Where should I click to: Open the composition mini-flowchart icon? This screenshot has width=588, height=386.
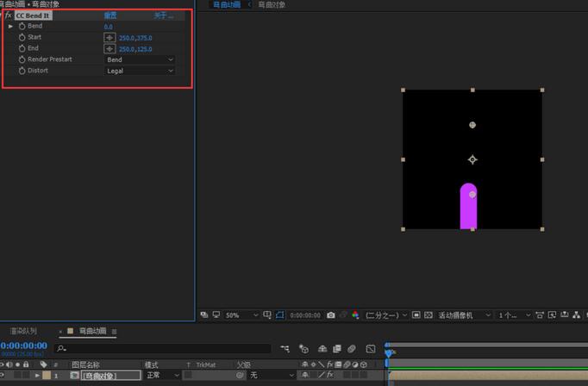pyautogui.click(x=285, y=349)
